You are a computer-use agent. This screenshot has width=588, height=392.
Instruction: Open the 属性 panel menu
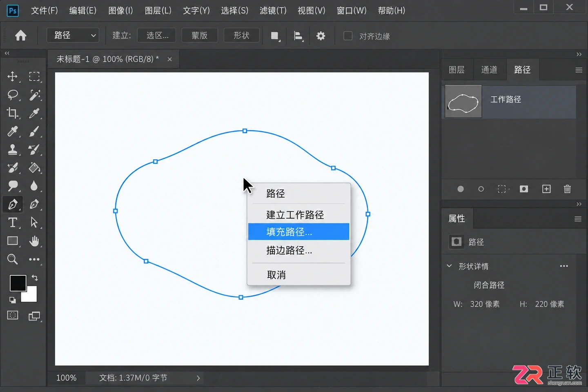pyautogui.click(x=578, y=219)
